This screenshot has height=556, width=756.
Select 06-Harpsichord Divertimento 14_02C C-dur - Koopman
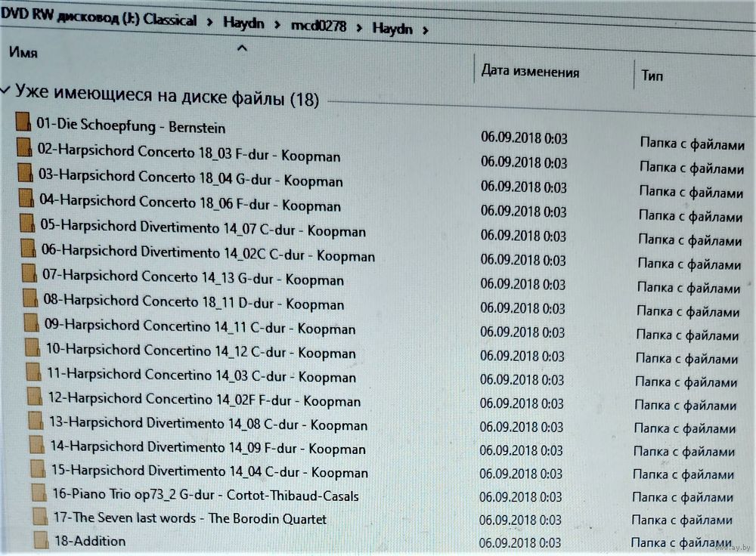tap(209, 252)
